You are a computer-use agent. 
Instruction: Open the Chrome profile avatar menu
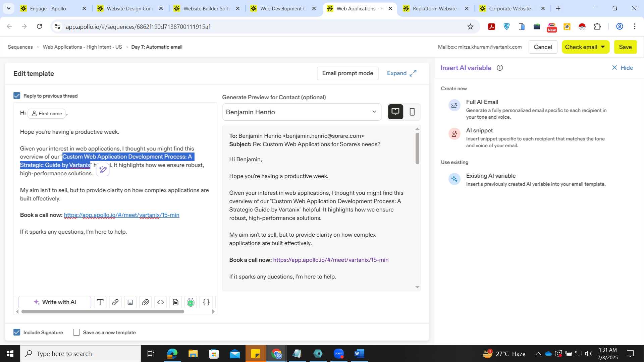620,27
